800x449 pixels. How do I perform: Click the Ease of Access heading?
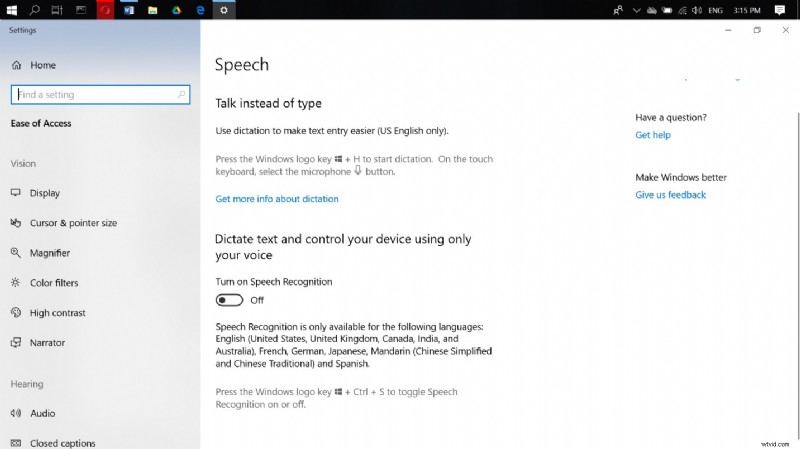(x=41, y=123)
